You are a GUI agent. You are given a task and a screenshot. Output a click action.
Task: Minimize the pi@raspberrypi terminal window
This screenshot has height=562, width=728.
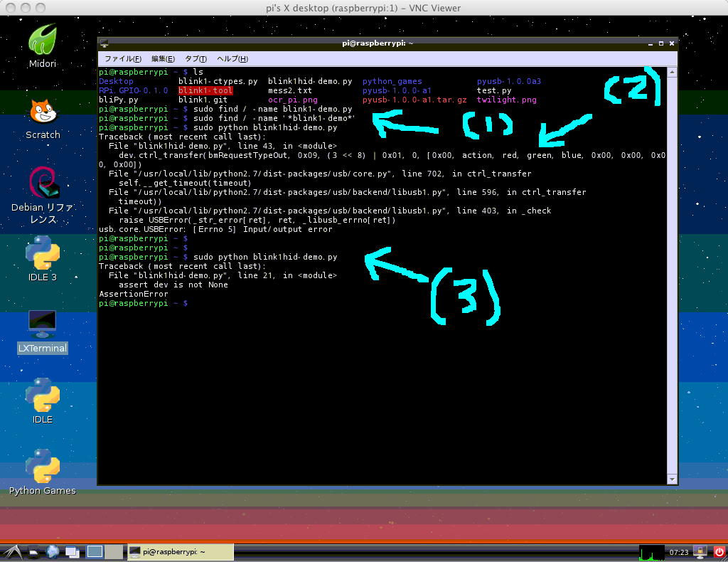point(651,43)
